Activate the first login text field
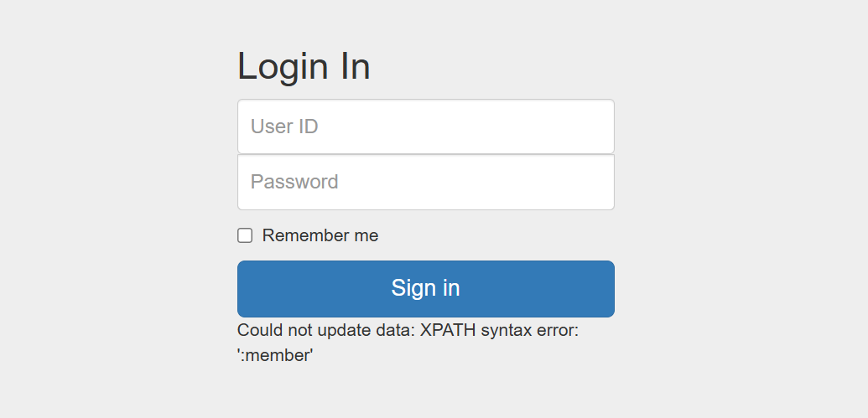 [426, 126]
